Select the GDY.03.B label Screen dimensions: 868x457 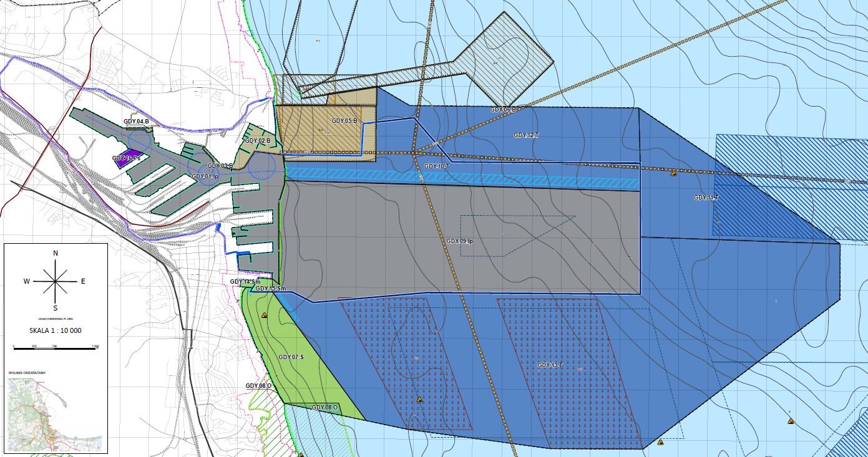point(220,166)
